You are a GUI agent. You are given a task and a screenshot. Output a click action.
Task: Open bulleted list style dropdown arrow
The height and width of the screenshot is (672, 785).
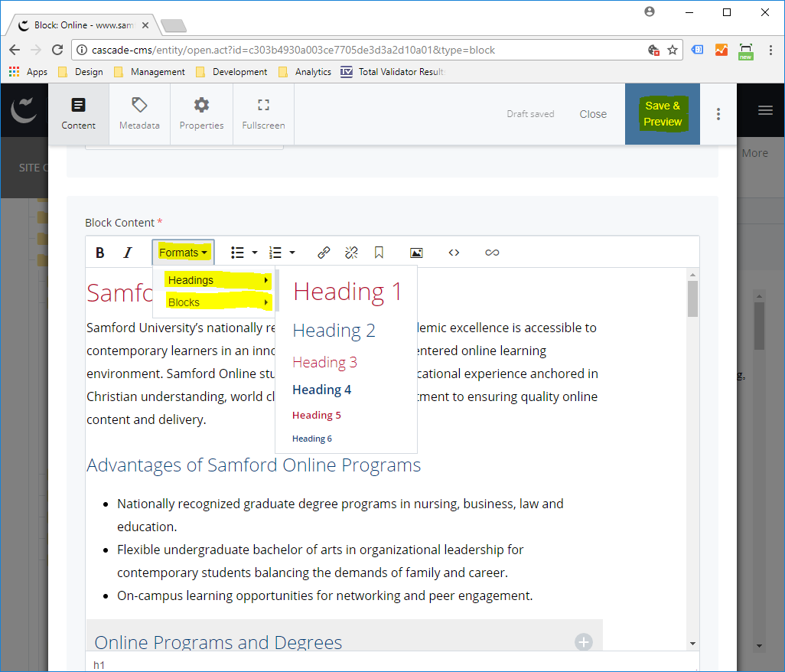click(255, 253)
